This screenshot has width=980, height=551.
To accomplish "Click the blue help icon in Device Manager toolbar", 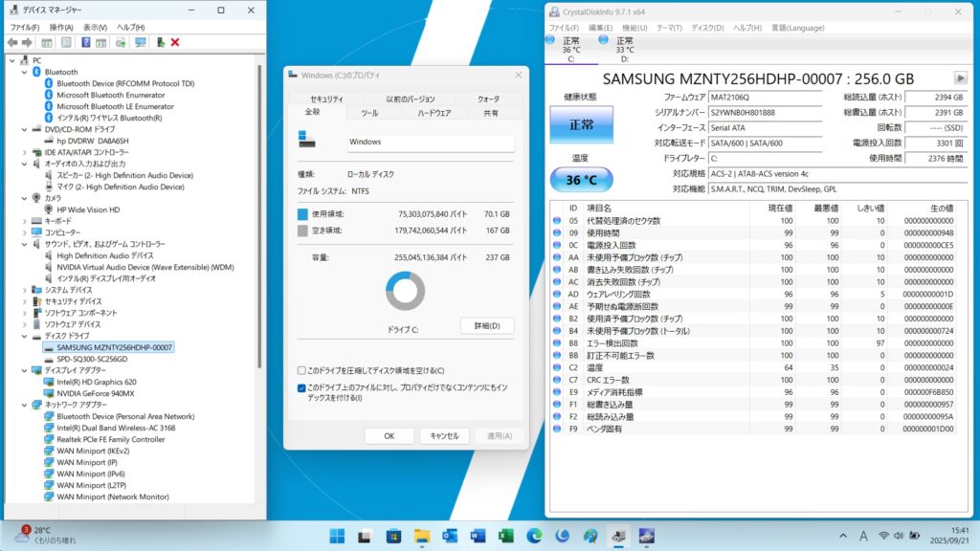I will (85, 43).
